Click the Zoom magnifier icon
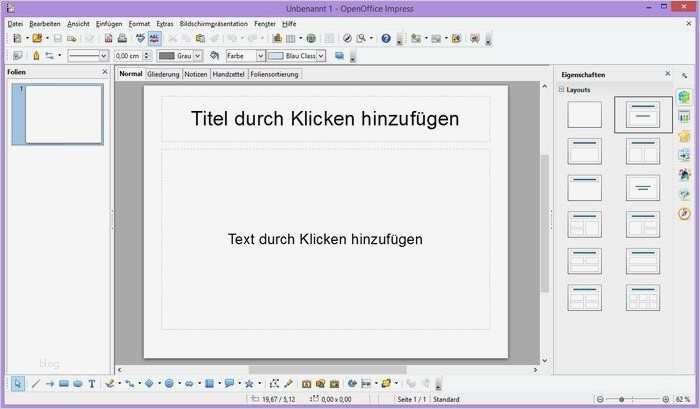 [x=361, y=39]
